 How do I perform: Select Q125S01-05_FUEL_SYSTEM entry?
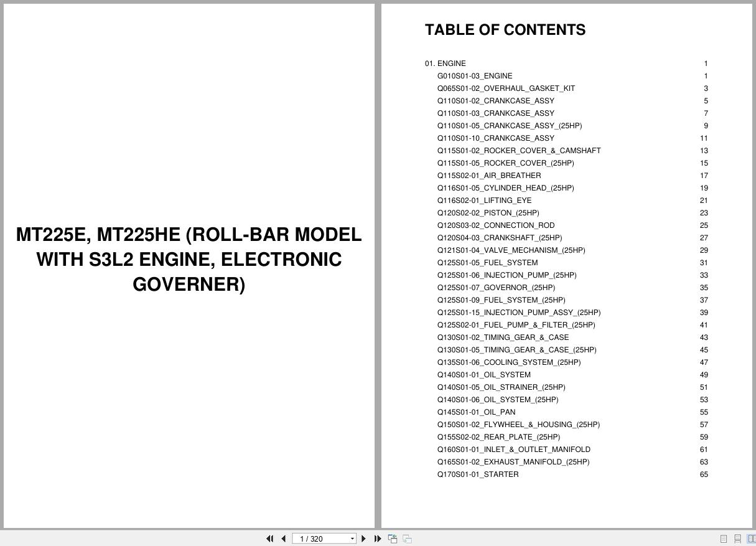(487, 263)
